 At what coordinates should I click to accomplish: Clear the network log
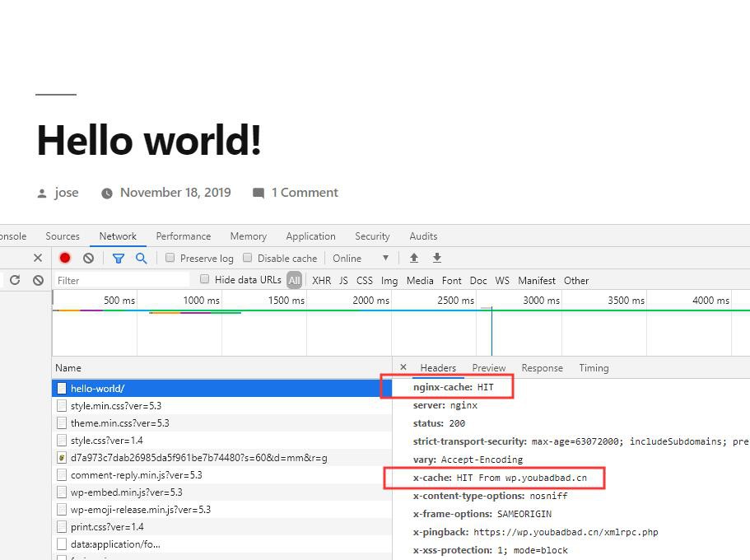pos(88,258)
